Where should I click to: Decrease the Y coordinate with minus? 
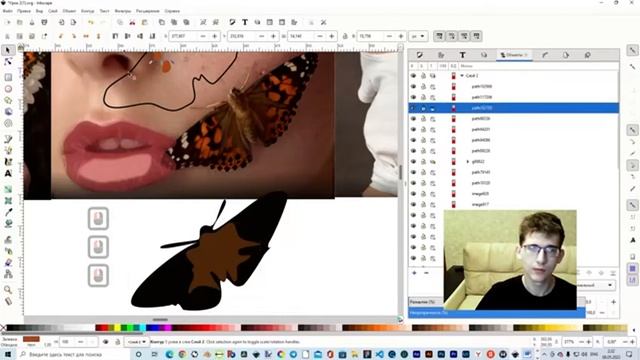[x=262, y=36]
